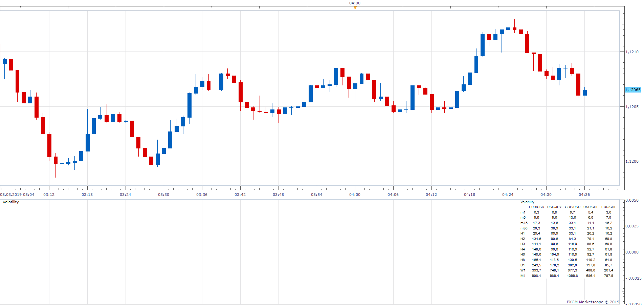
Task: Click the - 0,0025 volatility axis label
Action: 634,278
